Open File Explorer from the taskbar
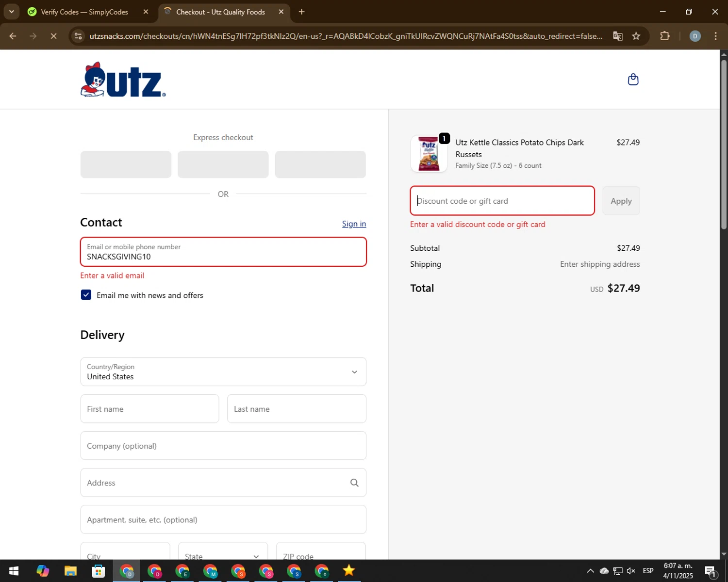The width and height of the screenshot is (728, 582). (70, 571)
